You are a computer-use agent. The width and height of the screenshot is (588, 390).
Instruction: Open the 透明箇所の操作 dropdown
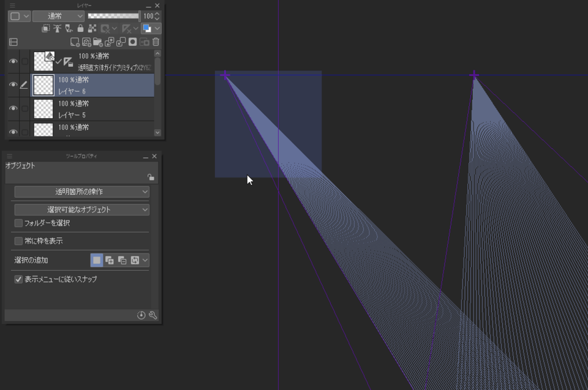[x=80, y=192]
